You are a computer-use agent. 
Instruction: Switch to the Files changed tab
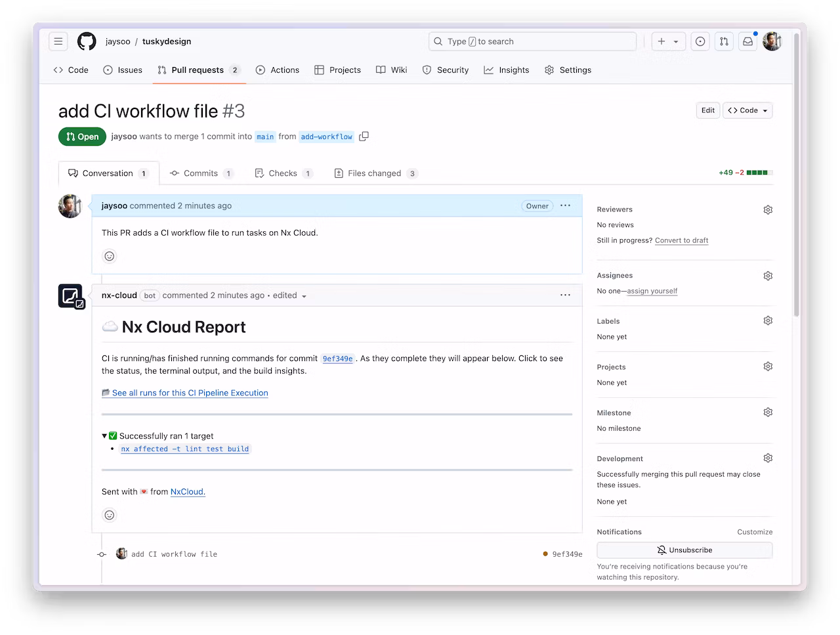point(375,173)
